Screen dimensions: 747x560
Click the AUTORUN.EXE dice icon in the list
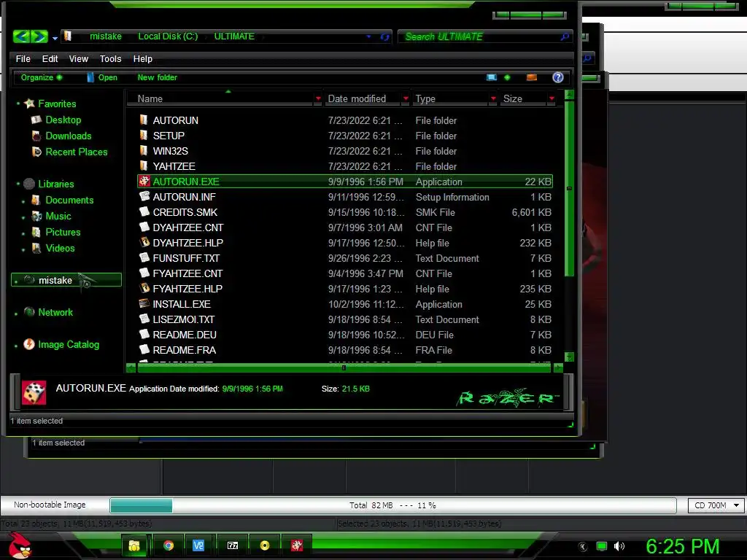144,181
